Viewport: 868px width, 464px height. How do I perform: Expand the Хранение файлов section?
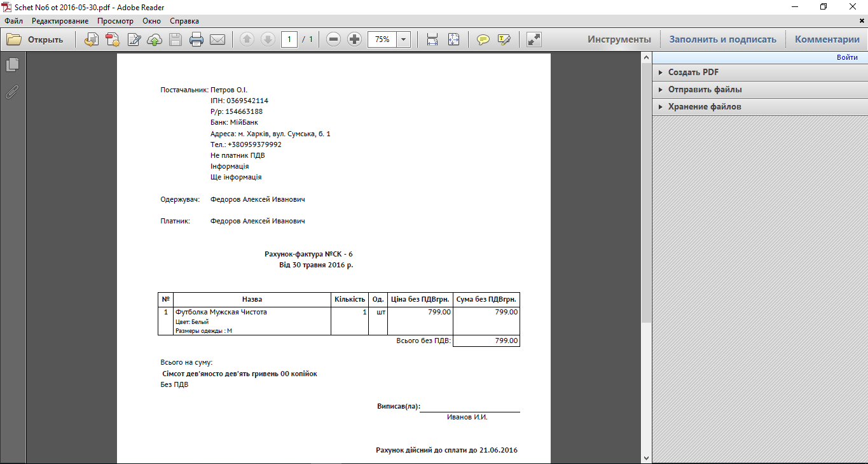coord(704,107)
